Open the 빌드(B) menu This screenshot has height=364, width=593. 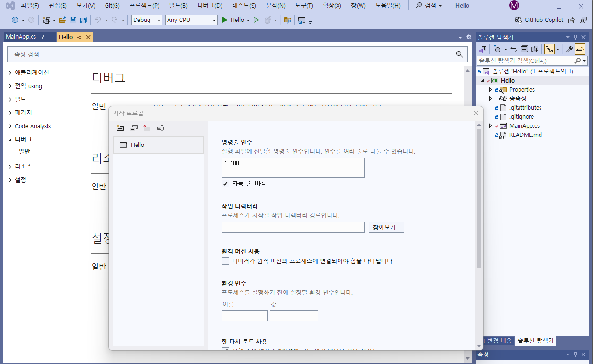(x=178, y=6)
